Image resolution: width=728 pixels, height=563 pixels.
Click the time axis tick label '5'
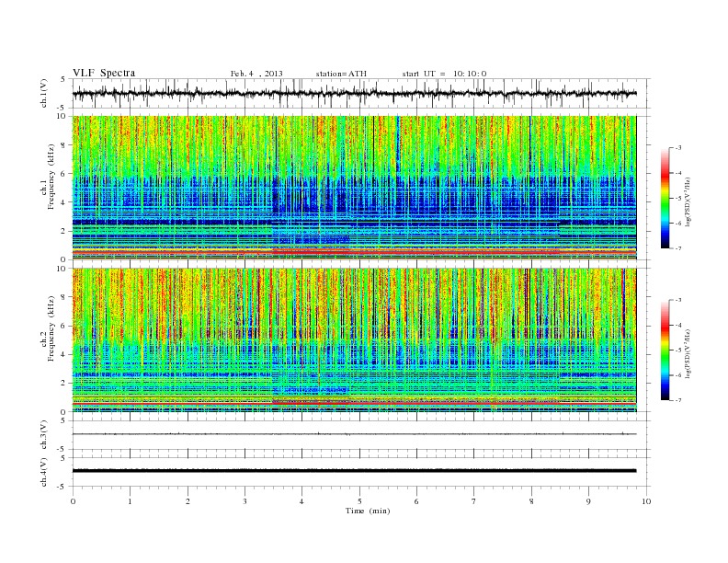point(359,501)
